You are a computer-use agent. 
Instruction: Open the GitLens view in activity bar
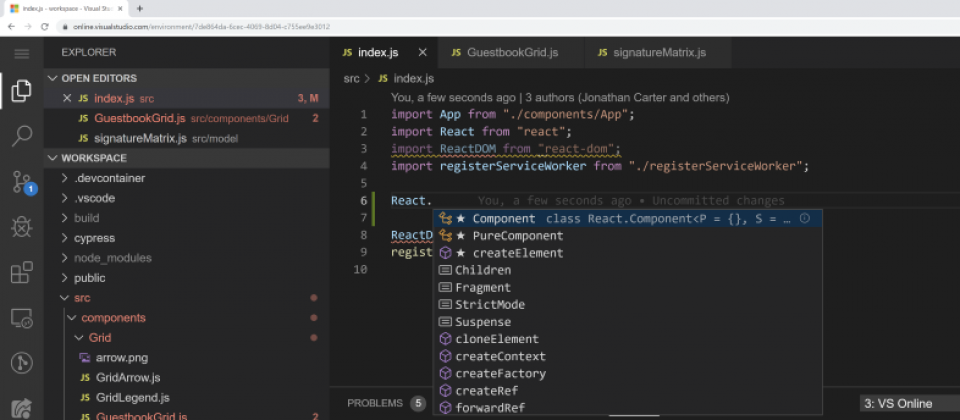(21, 363)
